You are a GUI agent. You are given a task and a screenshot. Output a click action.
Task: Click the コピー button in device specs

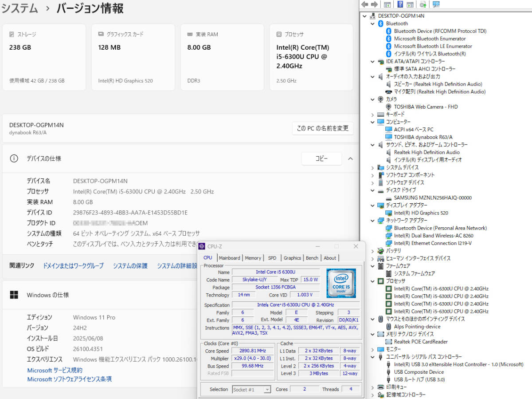pos(321,158)
